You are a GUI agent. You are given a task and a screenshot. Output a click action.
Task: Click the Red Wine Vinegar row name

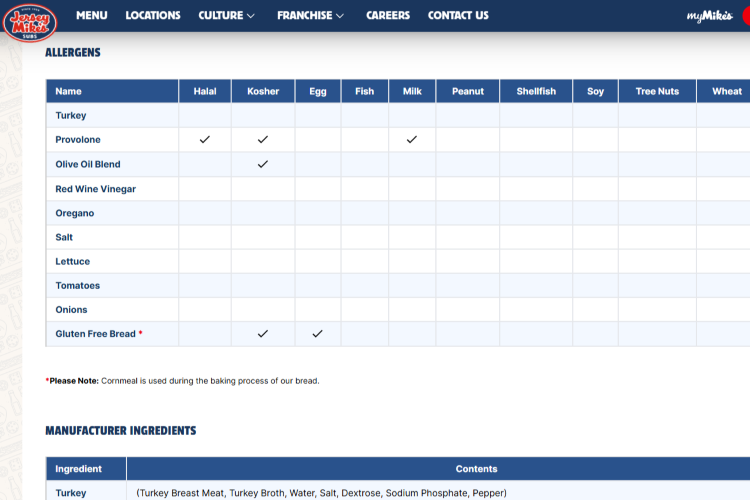point(96,189)
